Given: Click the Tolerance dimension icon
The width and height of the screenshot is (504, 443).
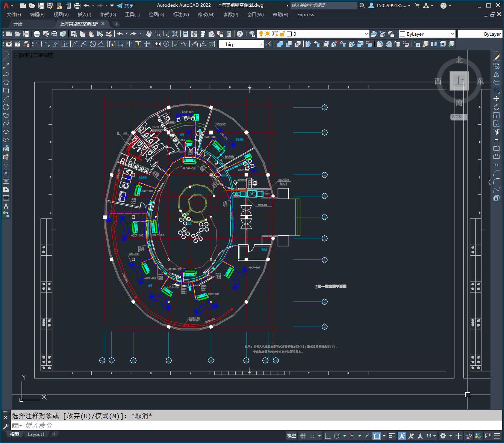Looking at the screenshot, I should 158,44.
